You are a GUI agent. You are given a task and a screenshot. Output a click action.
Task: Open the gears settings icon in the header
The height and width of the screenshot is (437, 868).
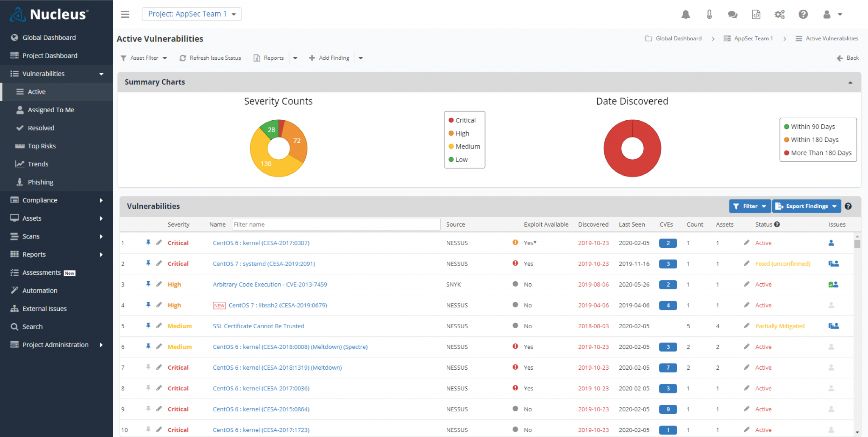780,14
